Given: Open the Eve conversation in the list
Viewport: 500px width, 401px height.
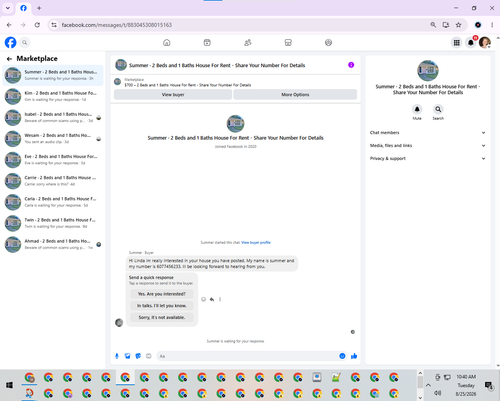Looking at the screenshot, I should pos(53,160).
